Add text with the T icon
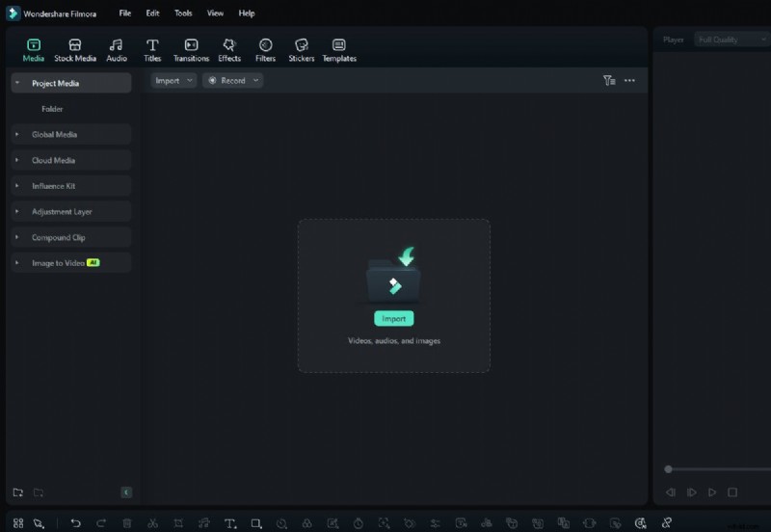 click(230, 523)
